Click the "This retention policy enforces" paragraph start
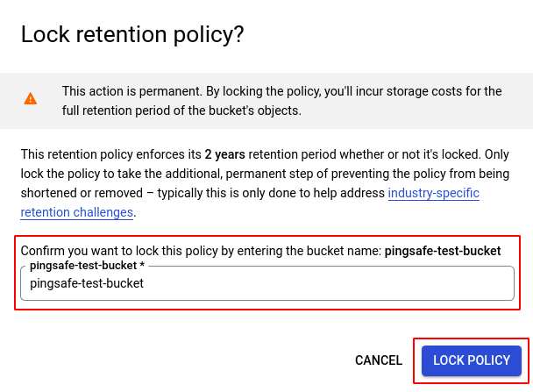Image resolution: width=533 pixels, height=392 pixels. point(96,154)
